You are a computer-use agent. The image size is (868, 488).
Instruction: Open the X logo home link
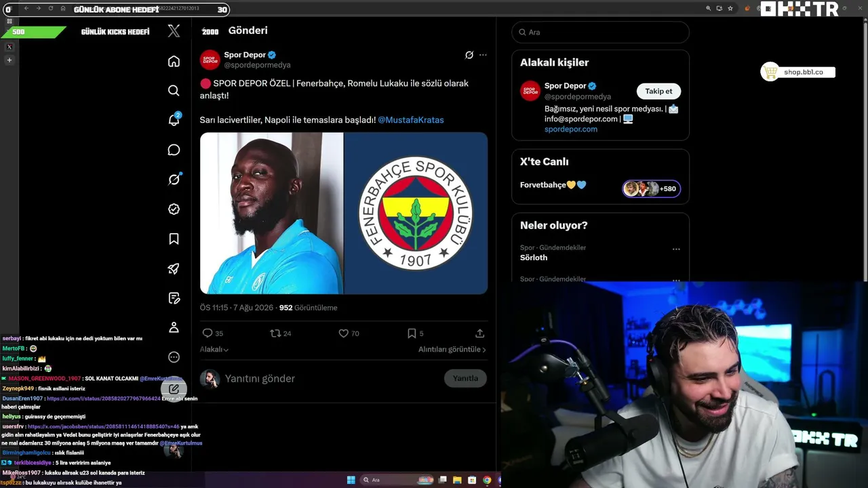coord(174,30)
